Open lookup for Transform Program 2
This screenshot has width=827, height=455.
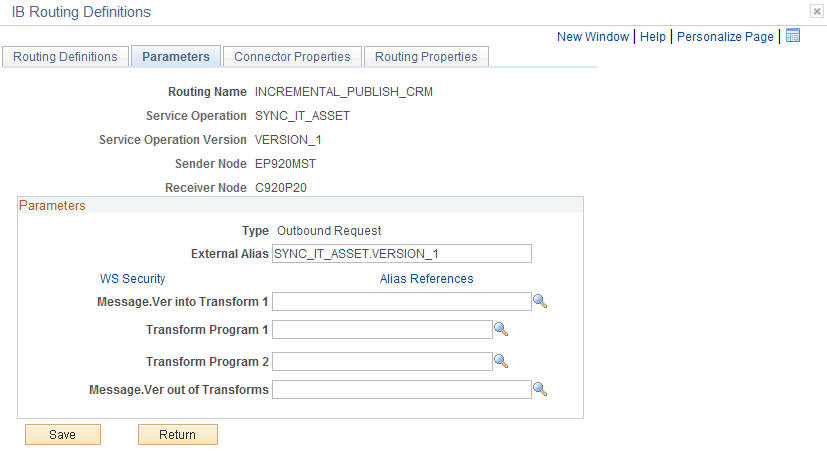(x=501, y=361)
